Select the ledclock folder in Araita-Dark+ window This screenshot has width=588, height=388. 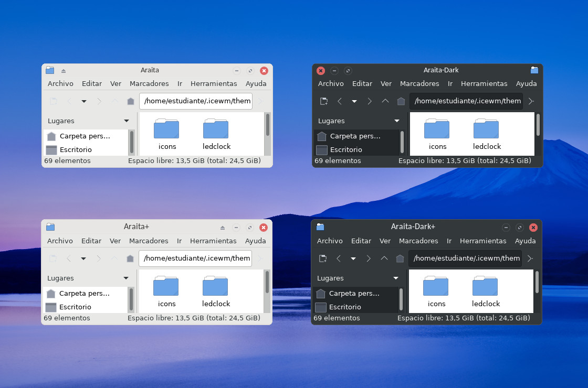[486, 292]
